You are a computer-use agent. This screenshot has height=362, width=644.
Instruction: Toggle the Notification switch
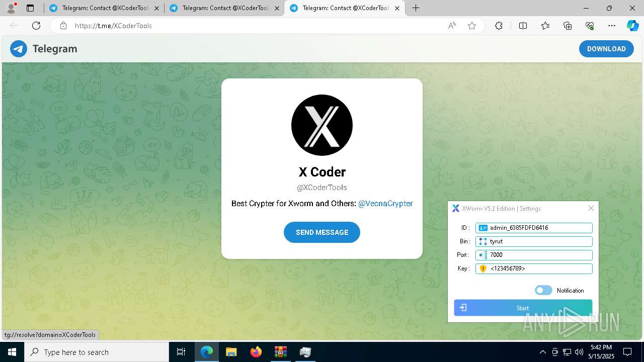(543, 290)
